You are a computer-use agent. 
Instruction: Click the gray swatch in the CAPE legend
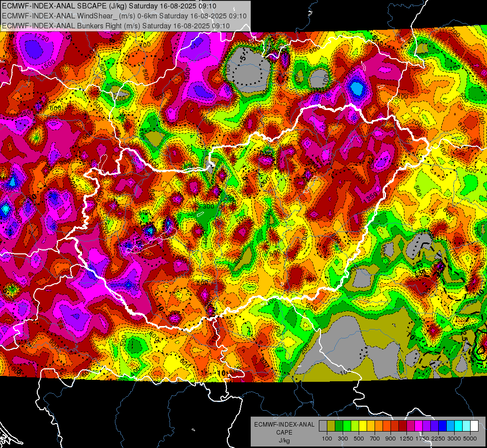[x=323, y=426]
